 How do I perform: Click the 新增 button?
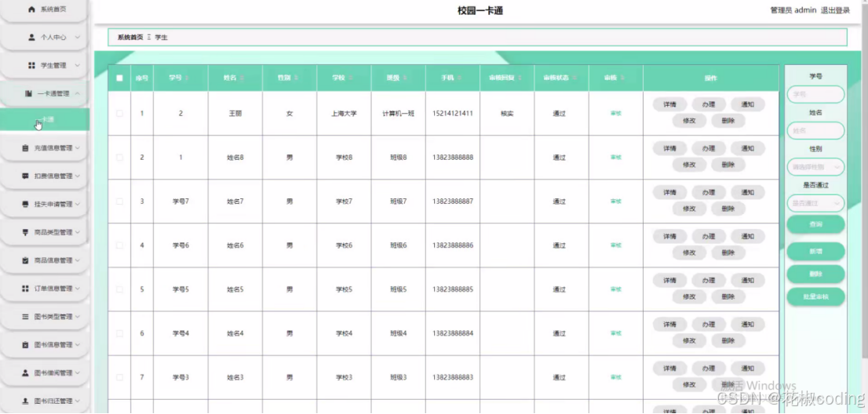pos(815,251)
